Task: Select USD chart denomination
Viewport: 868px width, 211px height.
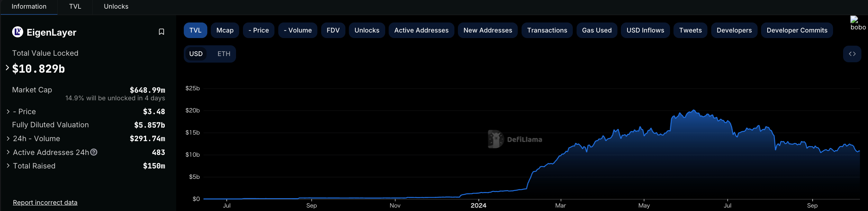Action: coord(196,54)
